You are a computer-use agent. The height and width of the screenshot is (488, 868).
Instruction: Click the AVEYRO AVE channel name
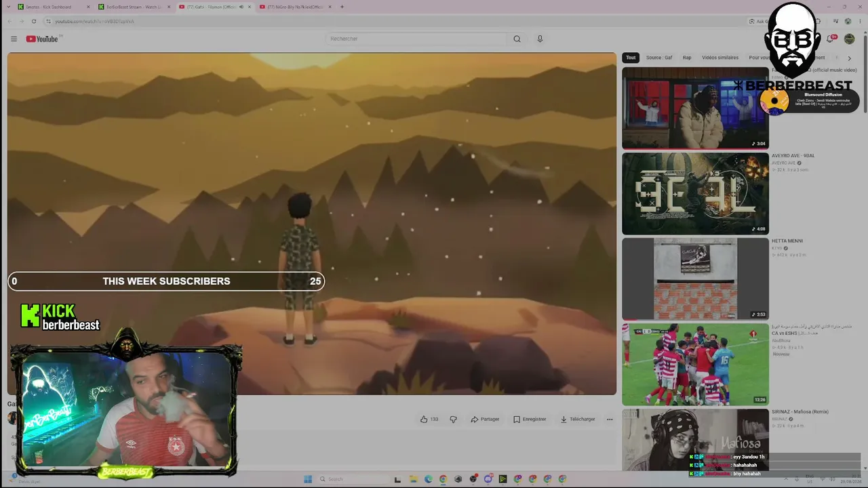click(x=784, y=163)
